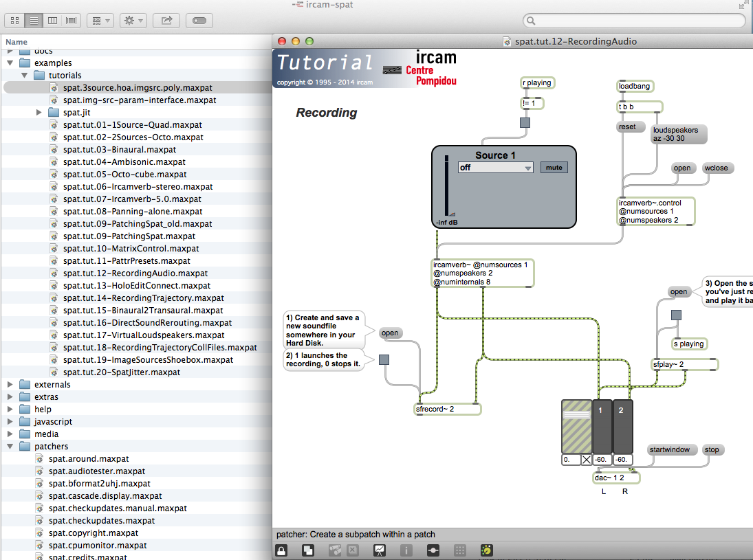
Task: Select spat.tut.12-RecordingAudio.maxpat file
Action: pos(135,273)
